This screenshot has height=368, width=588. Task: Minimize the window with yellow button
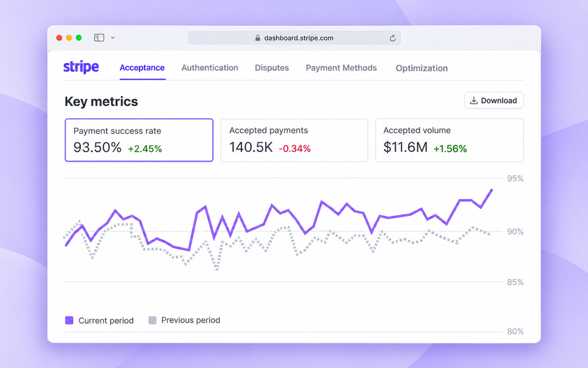(69, 37)
